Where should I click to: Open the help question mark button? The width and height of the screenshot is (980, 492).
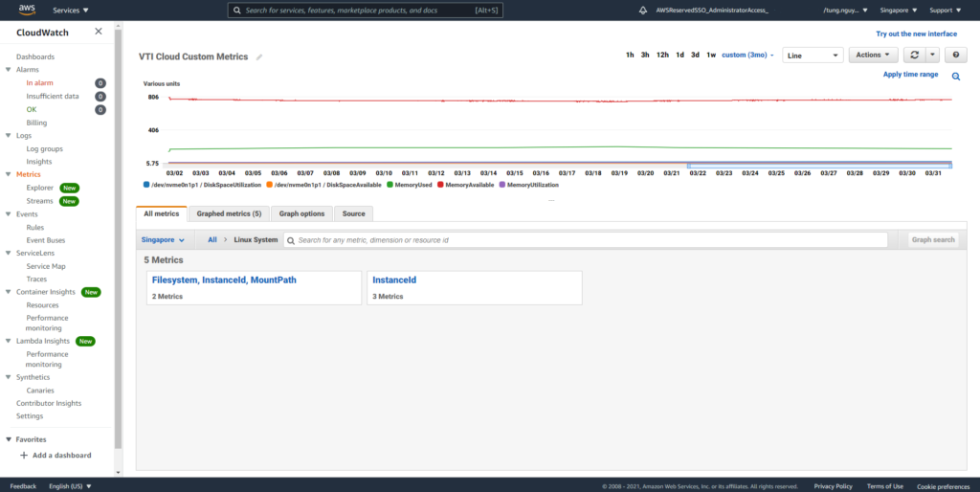click(956, 55)
